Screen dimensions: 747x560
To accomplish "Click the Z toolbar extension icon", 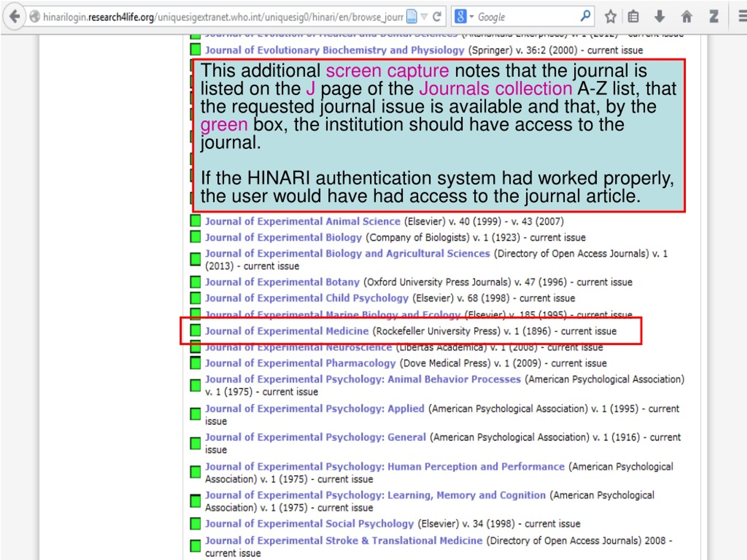I will pyautogui.click(x=713, y=17).
